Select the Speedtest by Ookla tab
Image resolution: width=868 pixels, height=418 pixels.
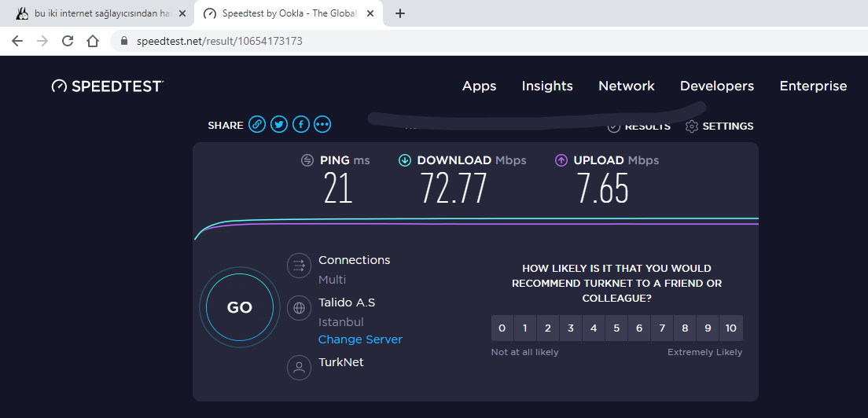tap(289, 14)
